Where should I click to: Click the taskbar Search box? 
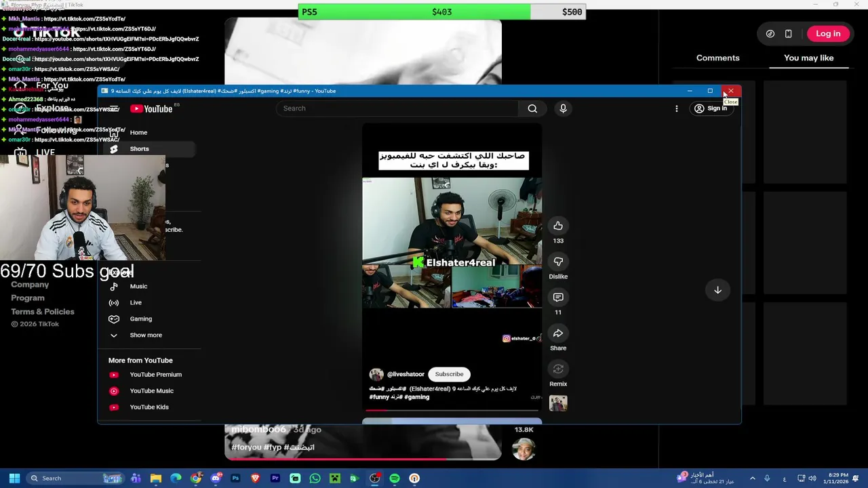tap(77, 479)
